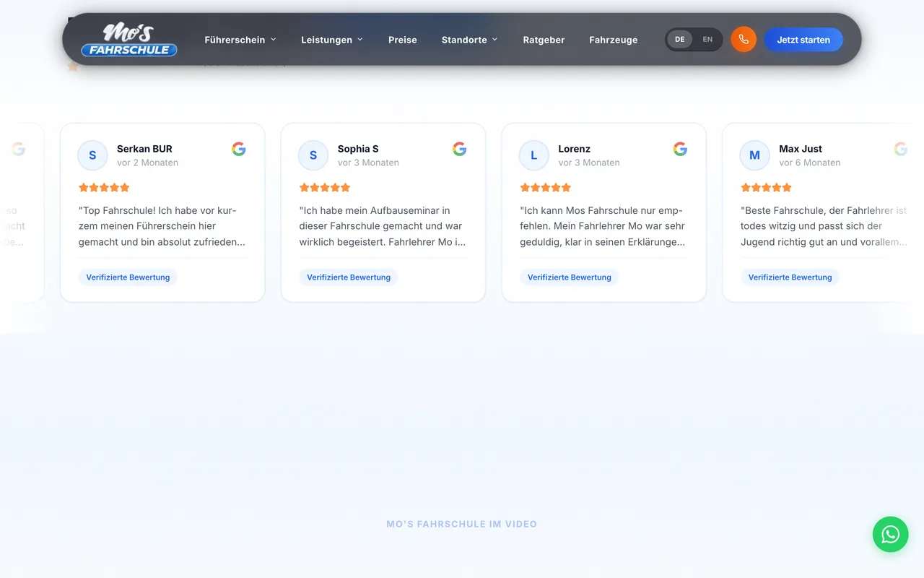Click Google icon on Serkan BUR review
Viewport: 924px width, 578px height.
239,149
